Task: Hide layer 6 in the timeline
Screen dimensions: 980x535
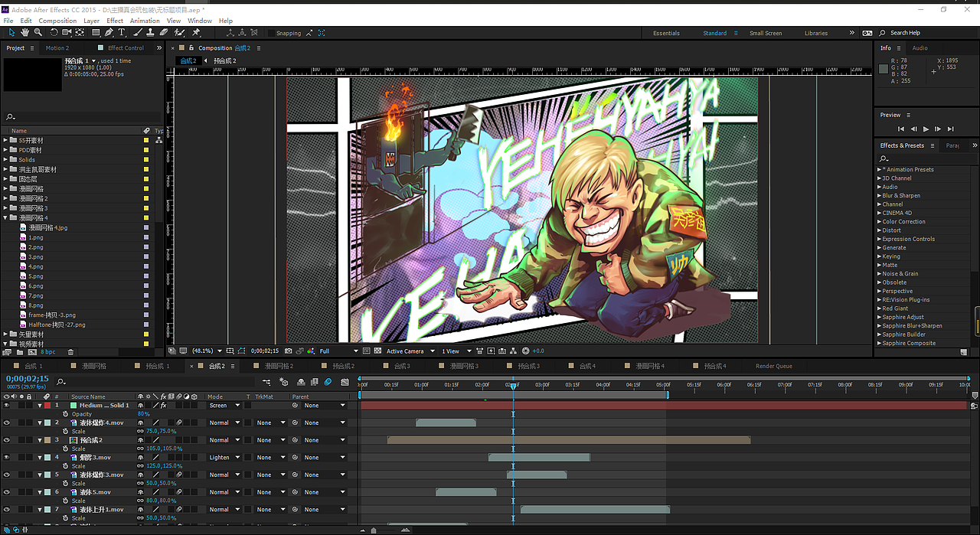Action: [x=7, y=492]
